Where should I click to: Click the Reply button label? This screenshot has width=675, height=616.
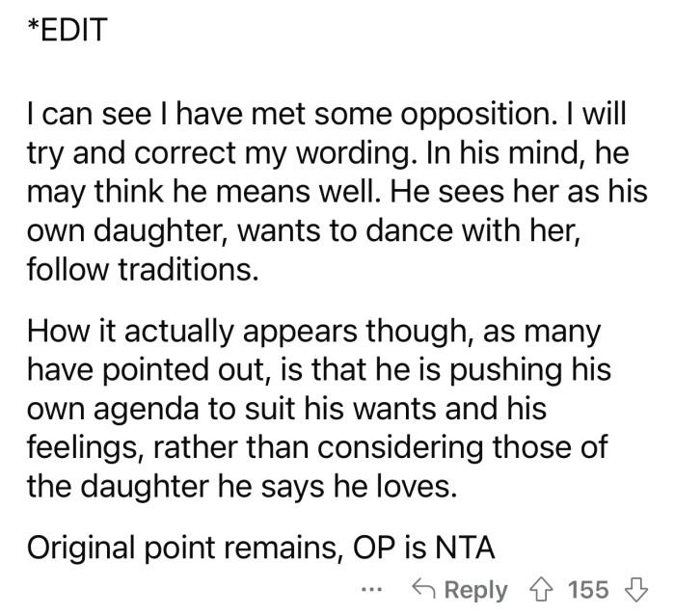474,589
